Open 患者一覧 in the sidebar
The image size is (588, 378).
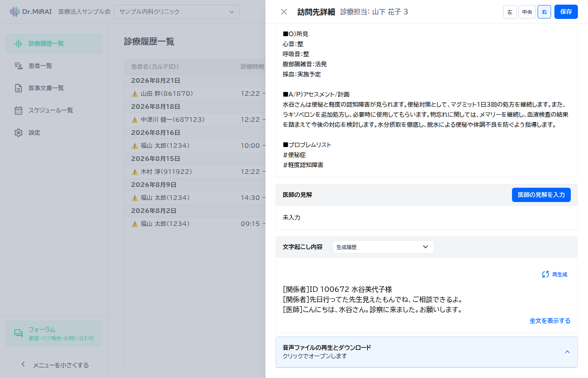(54, 66)
